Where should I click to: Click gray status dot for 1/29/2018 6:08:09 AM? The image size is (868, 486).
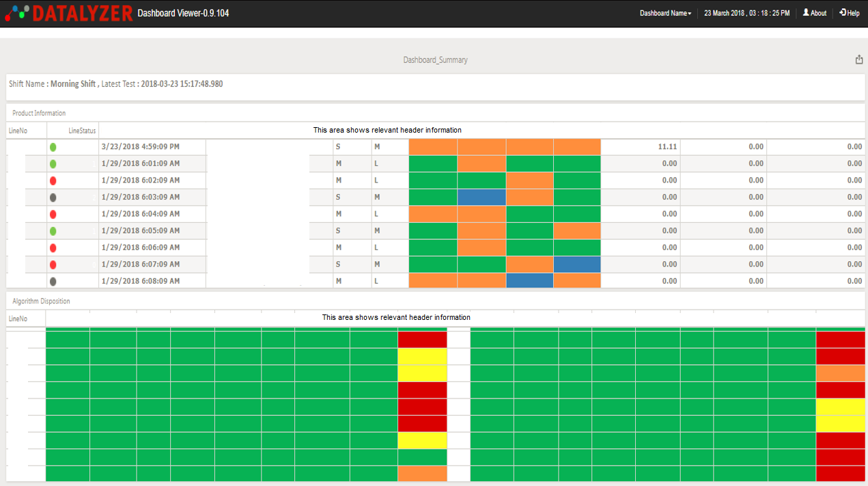click(x=53, y=281)
